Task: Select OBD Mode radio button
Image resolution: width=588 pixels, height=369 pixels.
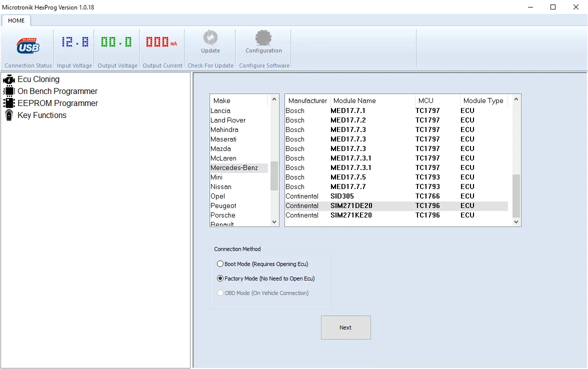Action: click(x=220, y=293)
